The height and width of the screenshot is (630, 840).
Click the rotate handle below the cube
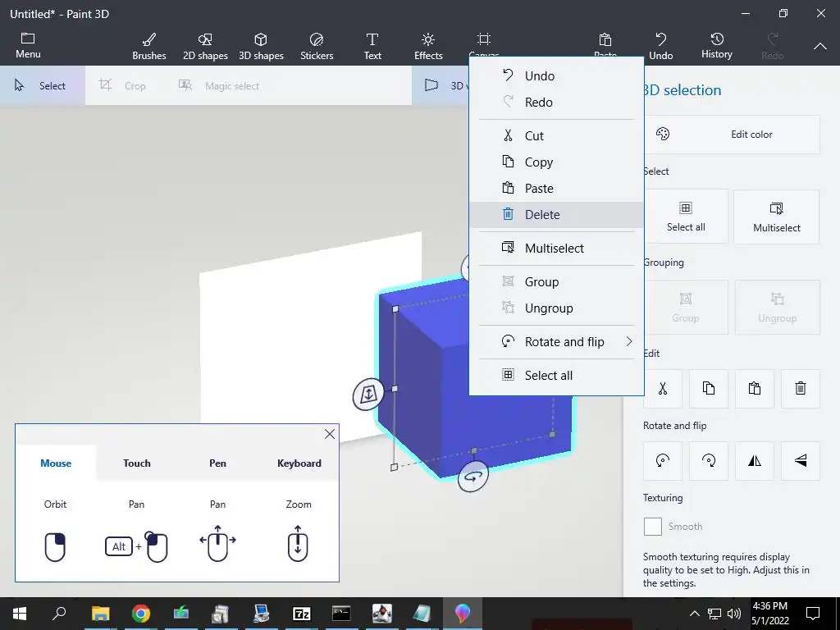(x=472, y=476)
